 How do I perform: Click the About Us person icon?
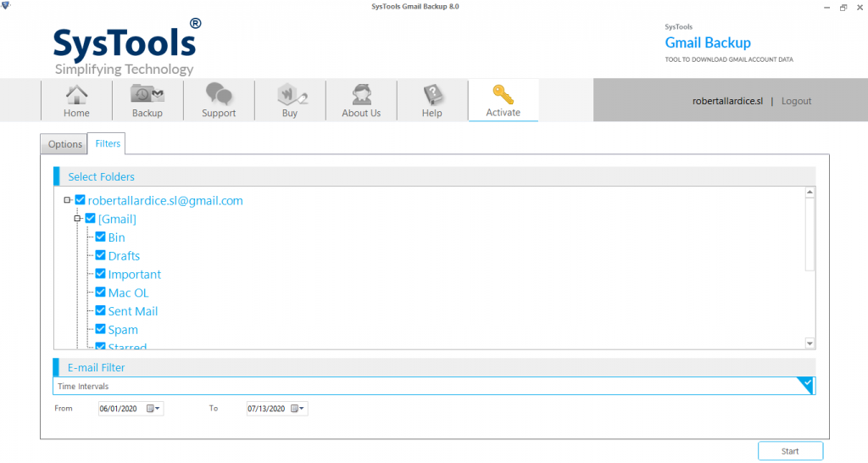click(x=361, y=94)
